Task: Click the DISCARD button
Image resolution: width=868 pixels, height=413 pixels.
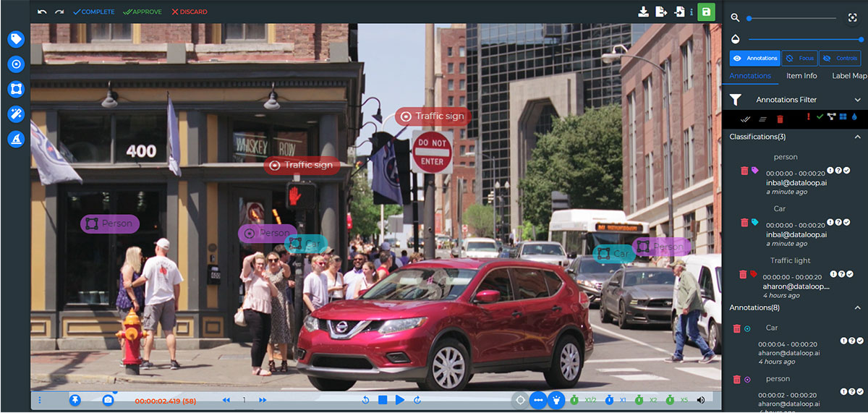Action: 190,12
